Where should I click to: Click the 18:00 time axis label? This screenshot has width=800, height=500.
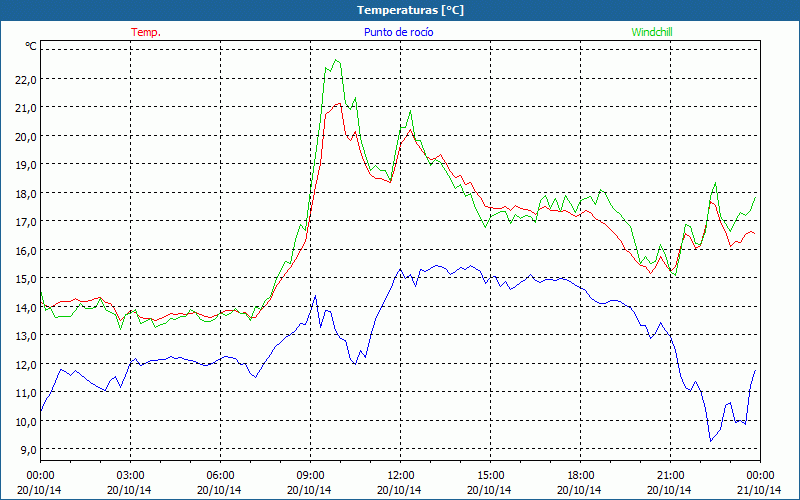(580, 476)
